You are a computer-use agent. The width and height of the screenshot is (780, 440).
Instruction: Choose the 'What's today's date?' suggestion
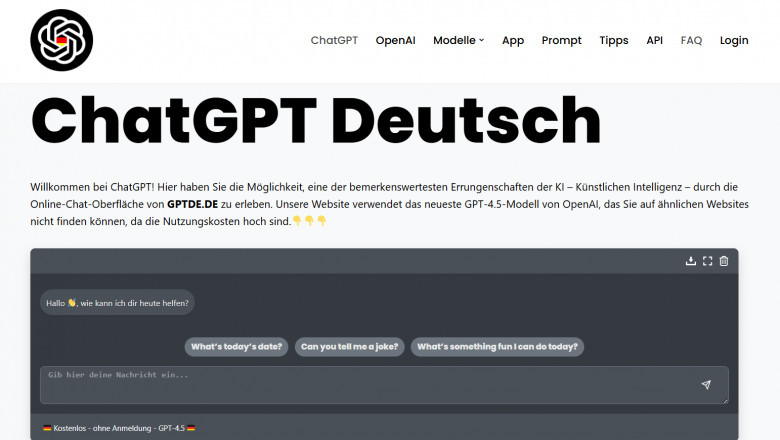[x=236, y=347]
